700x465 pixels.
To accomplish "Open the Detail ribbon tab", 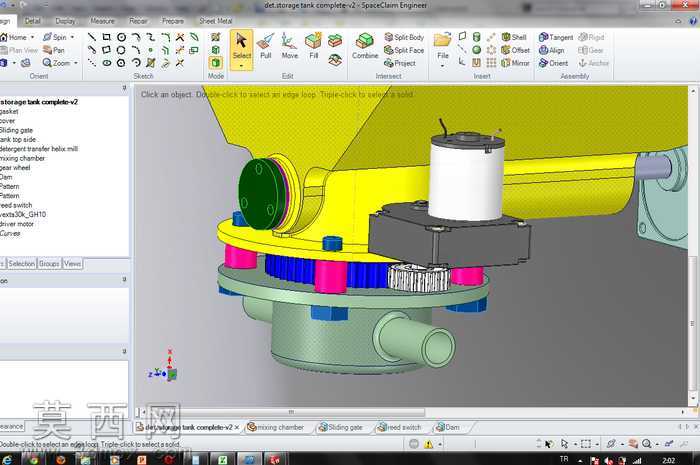I will (x=33, y=21).
